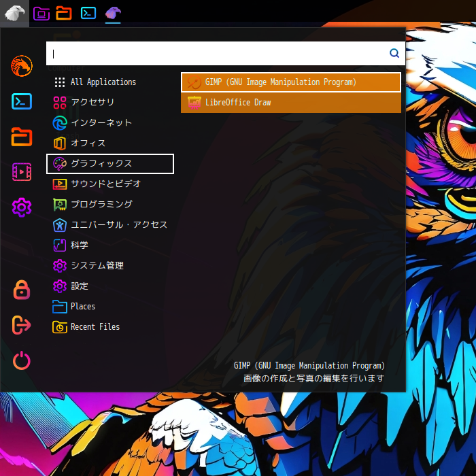The width and height of the screenshot is (476, 476).
Task: Launch terminal from the favorites sidebar
Action: (22, 101)
